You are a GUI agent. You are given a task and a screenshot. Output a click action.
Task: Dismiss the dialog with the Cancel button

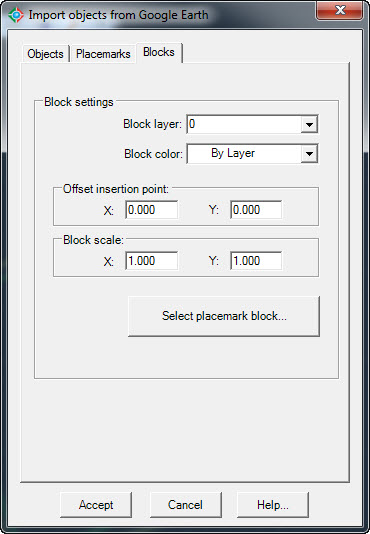pos(186,505)
